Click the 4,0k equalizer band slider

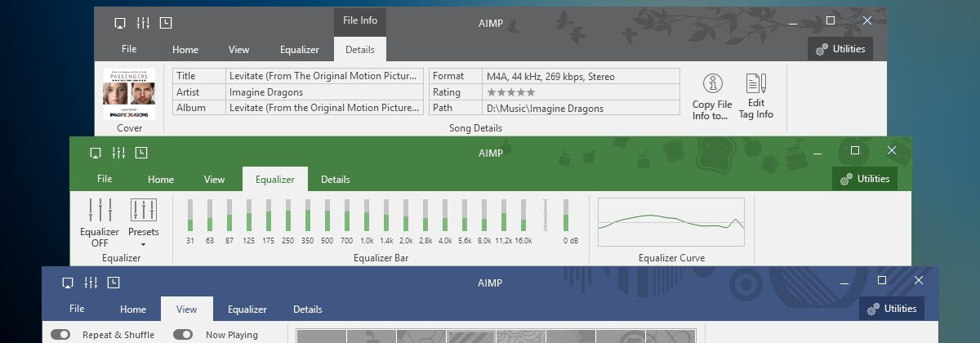pos(445,215)
